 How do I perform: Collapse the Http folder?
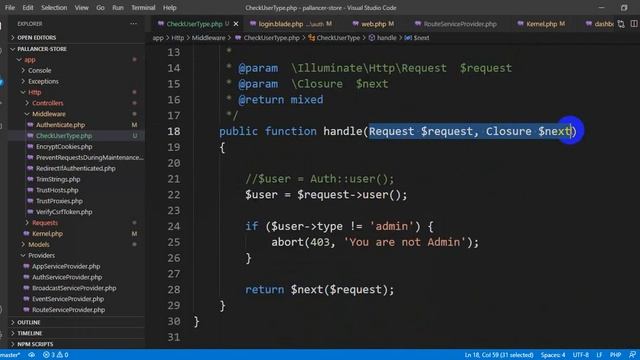point(76,92)
